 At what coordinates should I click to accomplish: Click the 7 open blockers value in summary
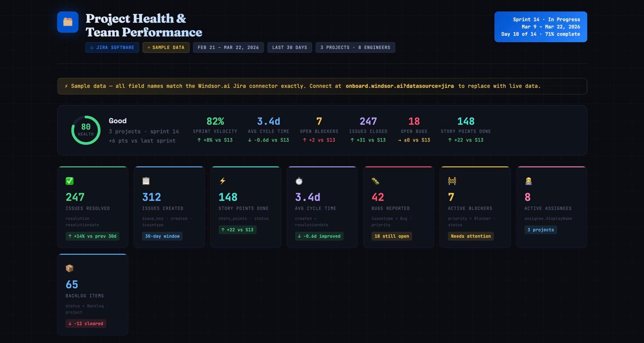pyautogui.click(x=319, y=121)
